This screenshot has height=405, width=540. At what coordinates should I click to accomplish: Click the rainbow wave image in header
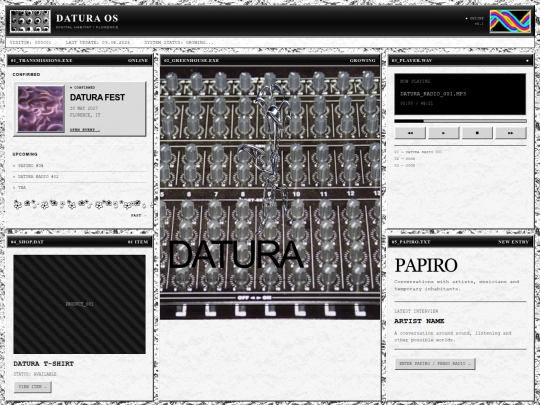click(x=510, y=21)
